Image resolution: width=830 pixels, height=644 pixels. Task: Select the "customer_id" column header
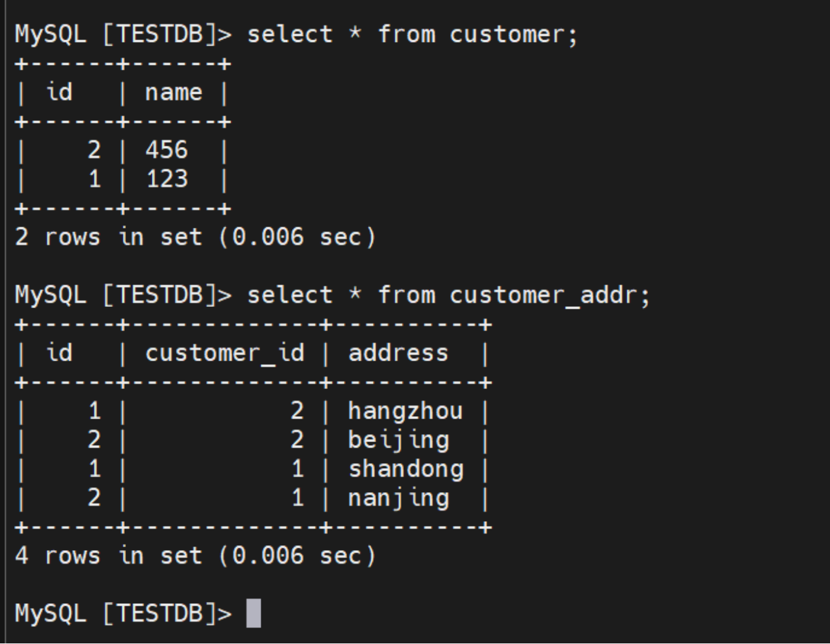224,353
